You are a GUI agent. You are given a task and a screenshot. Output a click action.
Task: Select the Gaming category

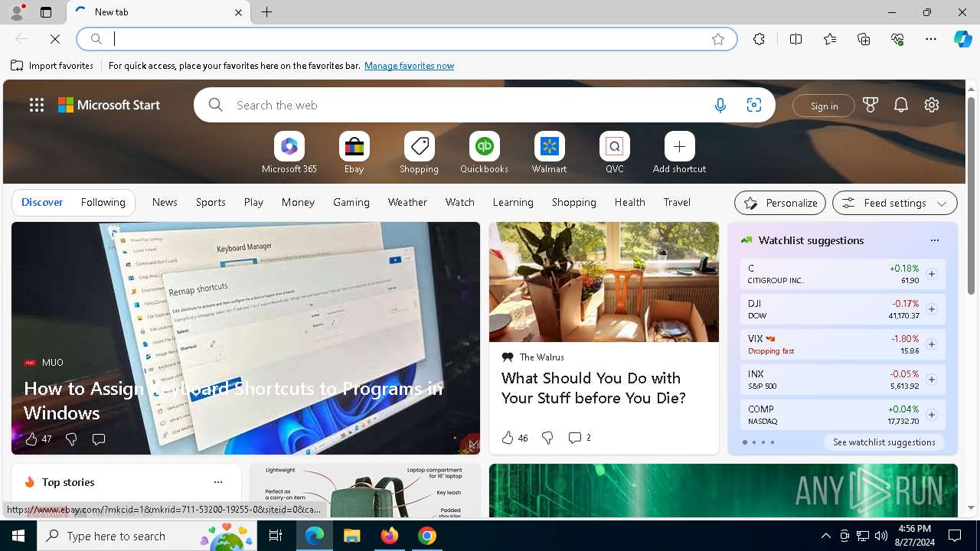[351, 202]
